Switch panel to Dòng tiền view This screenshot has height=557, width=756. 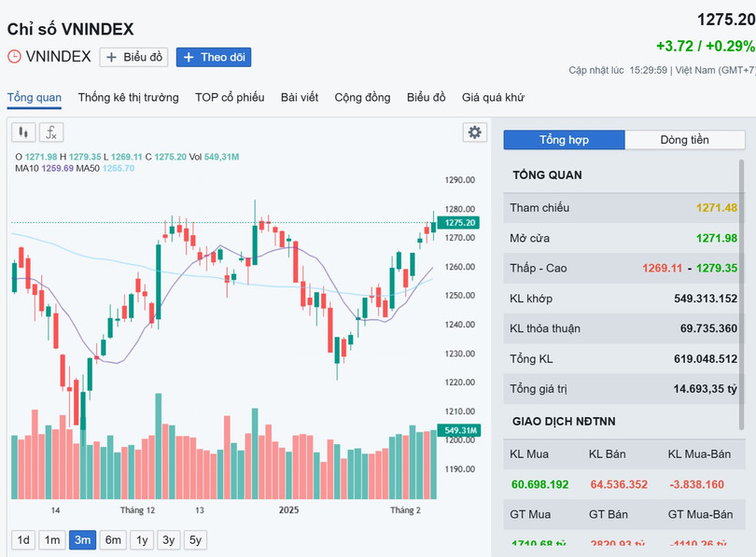coord(684,140)
